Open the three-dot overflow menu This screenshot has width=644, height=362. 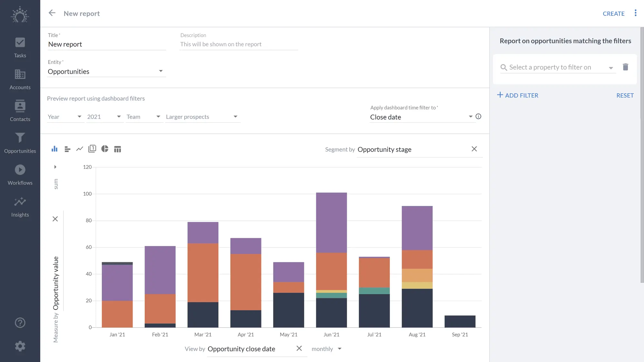[636, 13]
